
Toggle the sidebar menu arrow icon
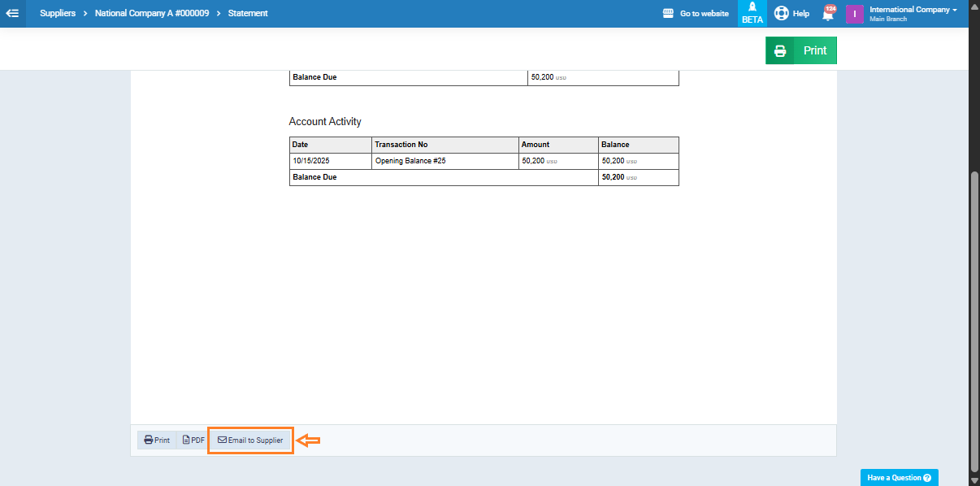click(x=12, y=13)
